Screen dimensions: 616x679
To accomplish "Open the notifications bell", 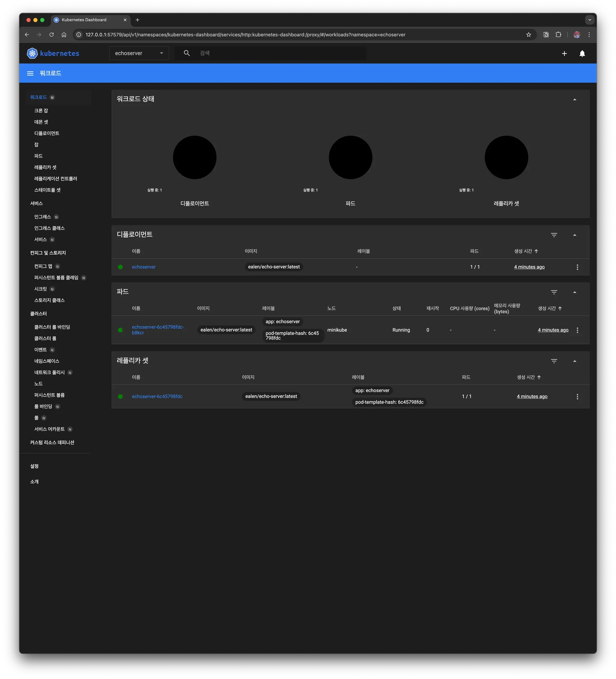I will point(582,53).
